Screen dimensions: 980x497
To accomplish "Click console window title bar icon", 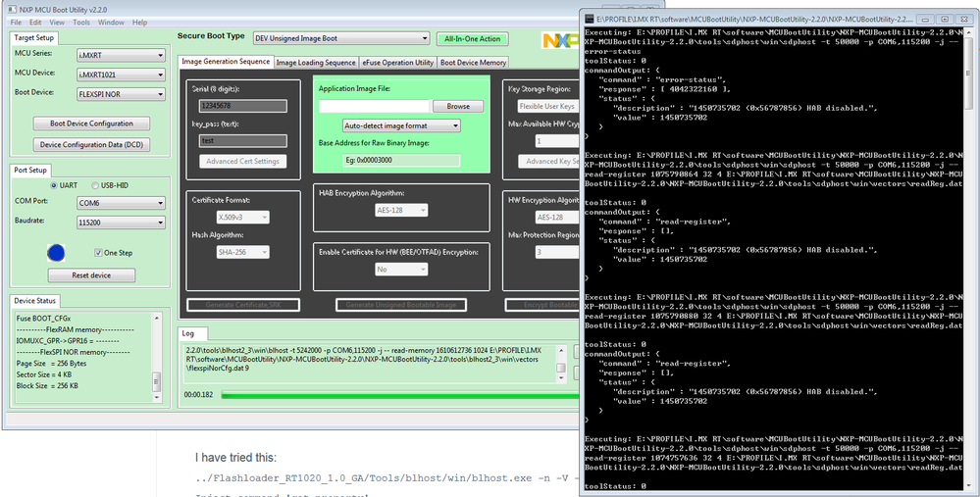I will point(590,19).
